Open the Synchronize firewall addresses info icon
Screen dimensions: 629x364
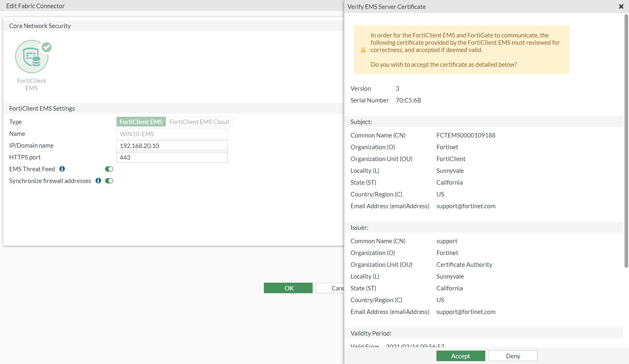[x=98, y=181]
